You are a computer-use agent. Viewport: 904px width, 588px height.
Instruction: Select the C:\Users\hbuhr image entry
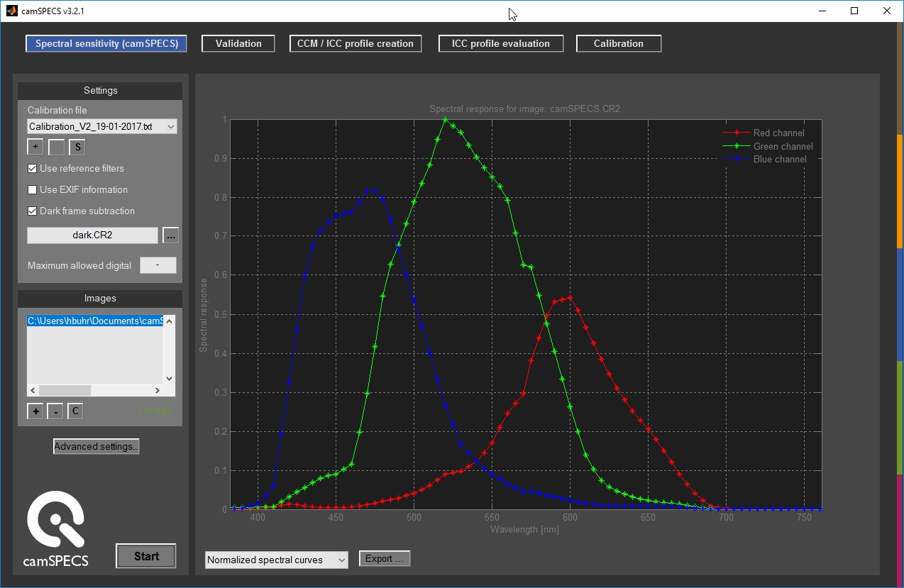click(95, 321)
